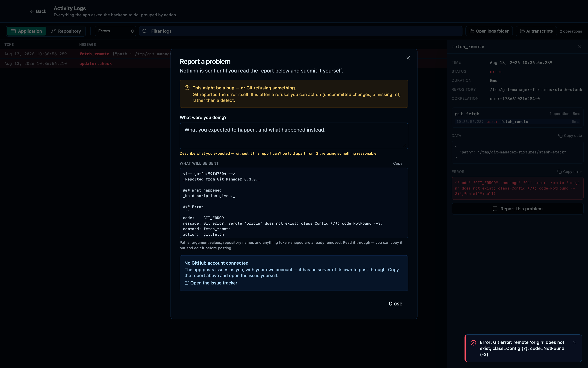Viewport: 588px width, 368px height.
Task: Click the report preview text box
Action: (x=294, y=203)
